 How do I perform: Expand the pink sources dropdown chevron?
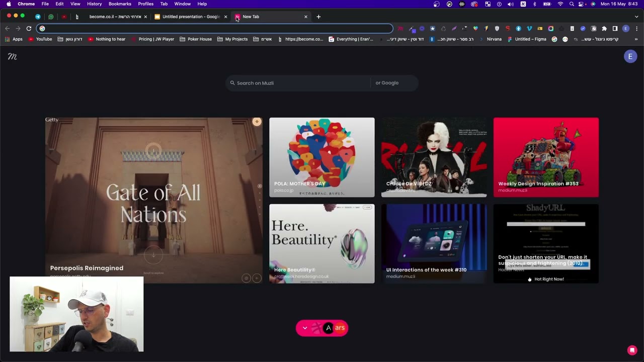pos(305,328)
